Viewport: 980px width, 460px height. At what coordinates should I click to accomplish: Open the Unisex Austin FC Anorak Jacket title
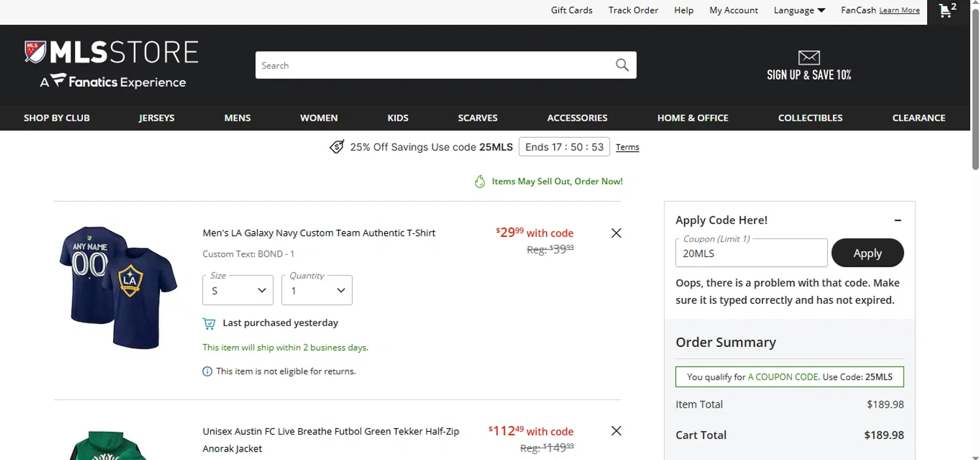coord(331,440)
